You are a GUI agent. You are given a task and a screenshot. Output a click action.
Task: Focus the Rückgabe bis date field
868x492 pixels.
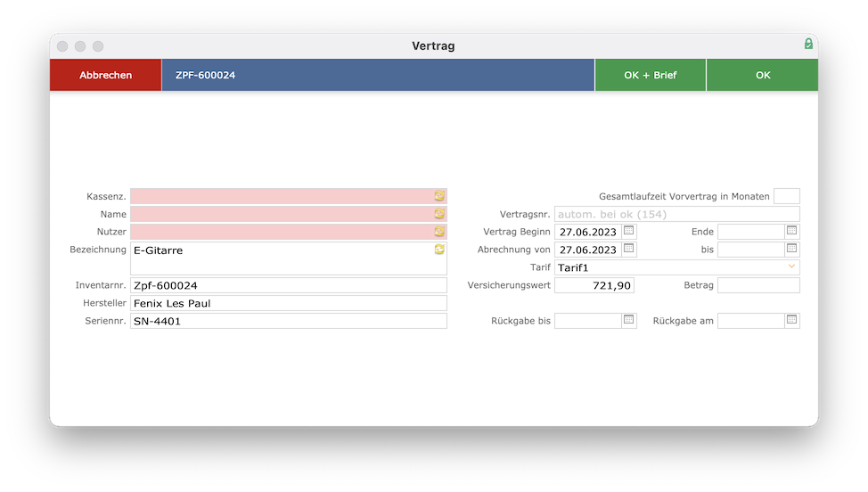pos(588,321)
